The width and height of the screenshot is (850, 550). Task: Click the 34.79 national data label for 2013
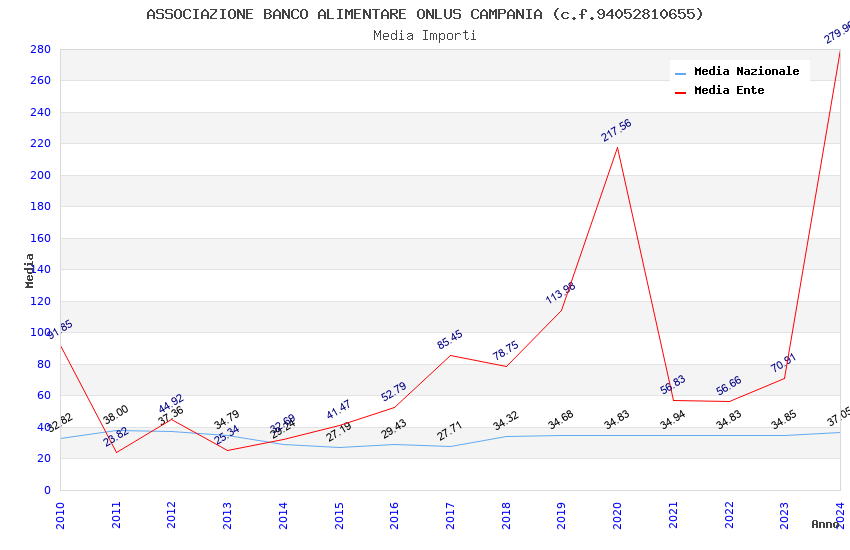click(x=227, y=420)
